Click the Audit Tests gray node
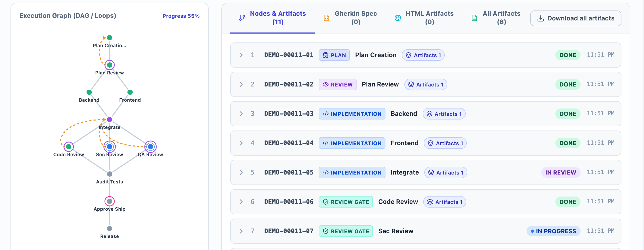 [110, 174]
